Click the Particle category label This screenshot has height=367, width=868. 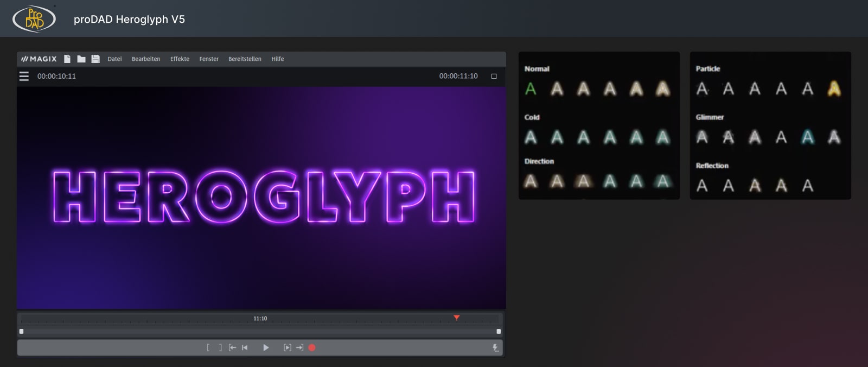point(708,69)
